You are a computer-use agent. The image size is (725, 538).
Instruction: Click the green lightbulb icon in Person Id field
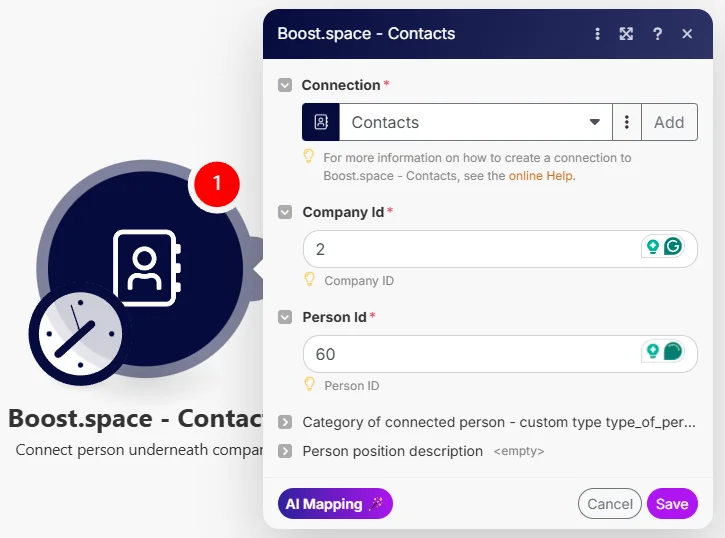click(652, 351)
